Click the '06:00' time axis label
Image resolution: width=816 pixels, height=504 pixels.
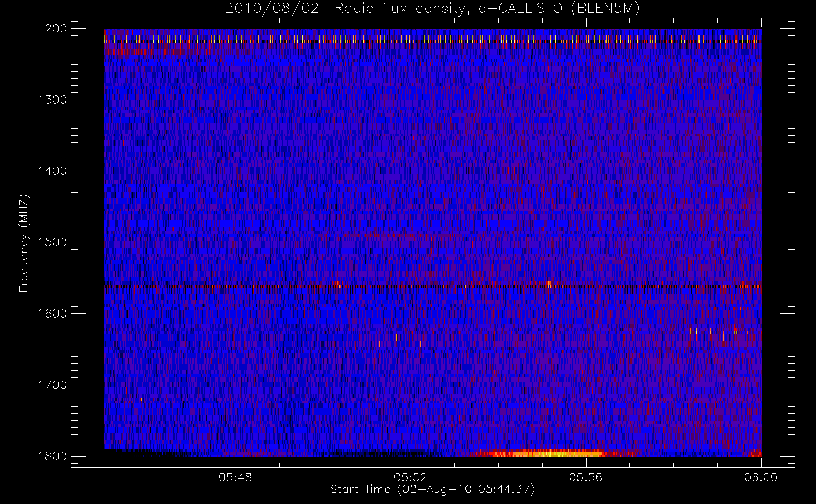(761, 477)
